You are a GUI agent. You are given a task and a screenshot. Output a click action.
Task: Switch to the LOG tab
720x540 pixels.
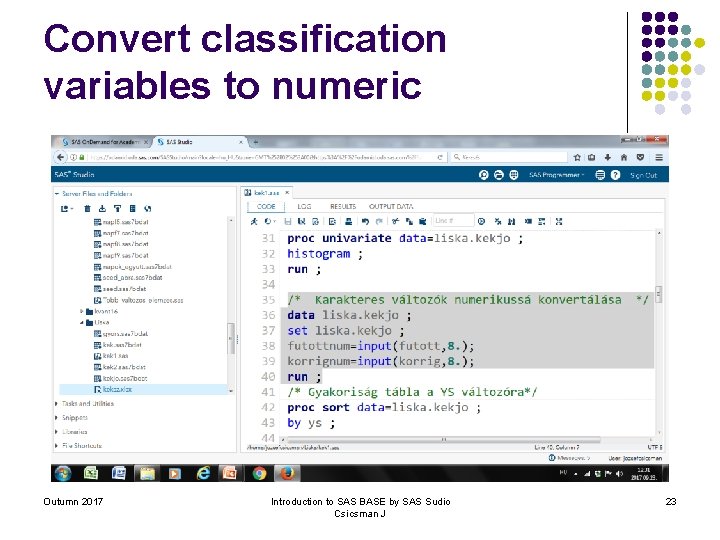[304, 207]
